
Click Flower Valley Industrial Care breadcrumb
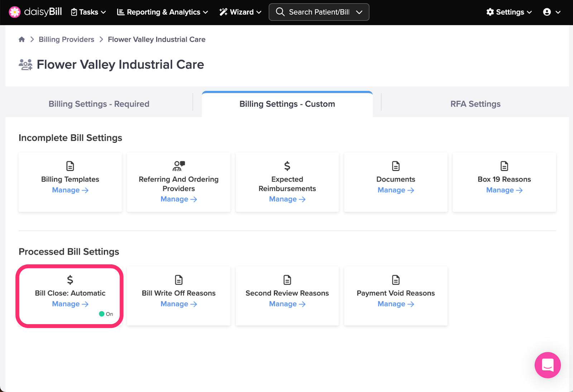point(157,39)
